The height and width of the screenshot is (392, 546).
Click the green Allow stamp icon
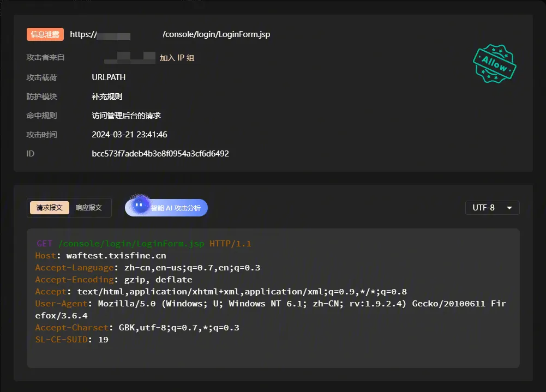coord(494,65)
